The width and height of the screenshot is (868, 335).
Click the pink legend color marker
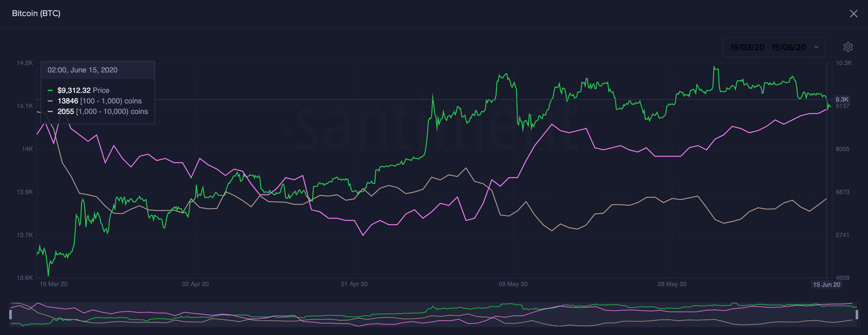tap(50, 111)
